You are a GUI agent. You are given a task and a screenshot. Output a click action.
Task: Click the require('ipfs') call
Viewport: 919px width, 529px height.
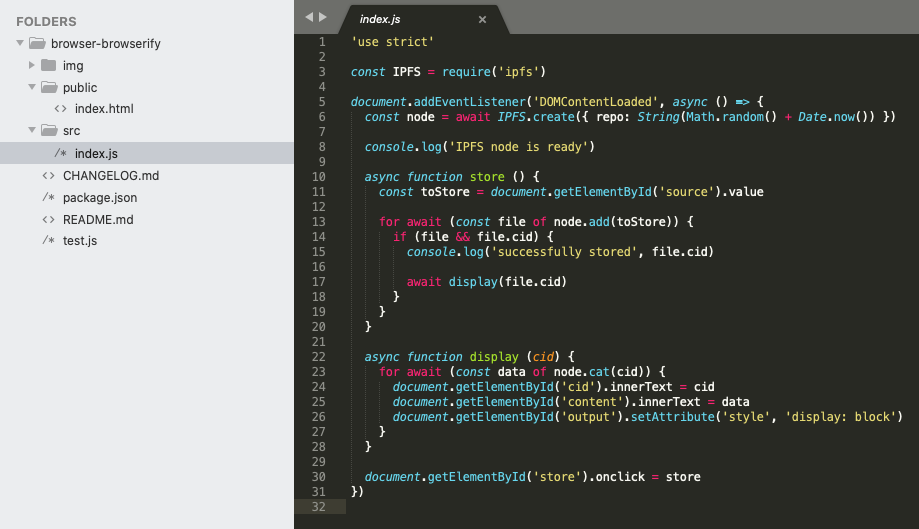click(x=494, y=71)
